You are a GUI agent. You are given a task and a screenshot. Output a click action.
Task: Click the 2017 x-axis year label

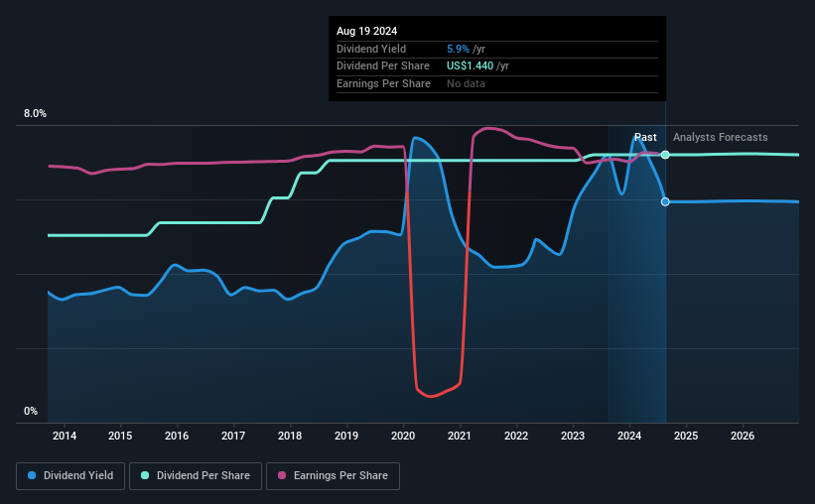point(233,436)
